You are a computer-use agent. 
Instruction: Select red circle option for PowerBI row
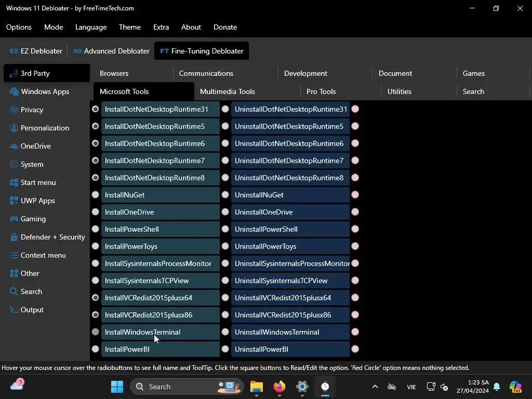tap(355, 349)
